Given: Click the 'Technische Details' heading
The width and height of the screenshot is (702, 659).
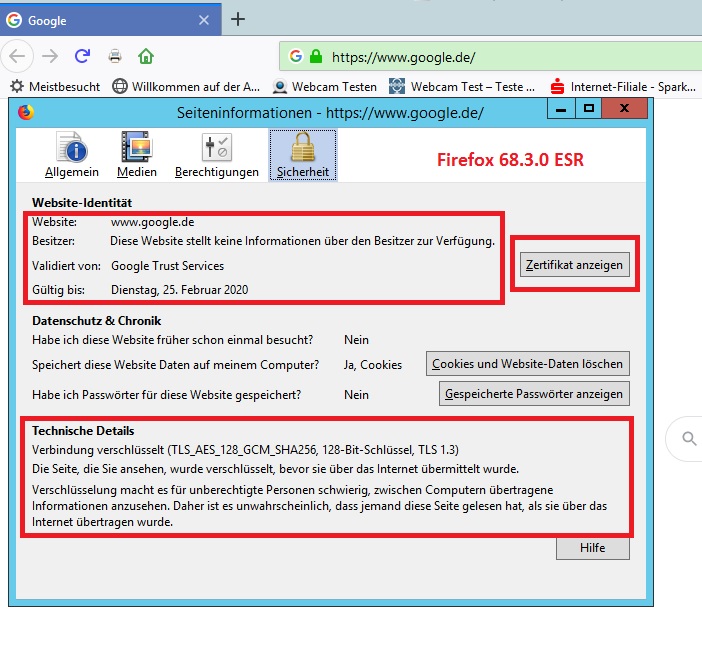Looking at the screenshot, I should pyautogui.click(x=83, y=431).
